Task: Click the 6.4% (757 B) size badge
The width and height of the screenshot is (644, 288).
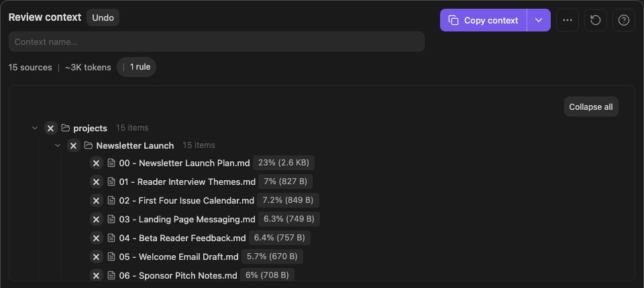Action: click(280, 238)
